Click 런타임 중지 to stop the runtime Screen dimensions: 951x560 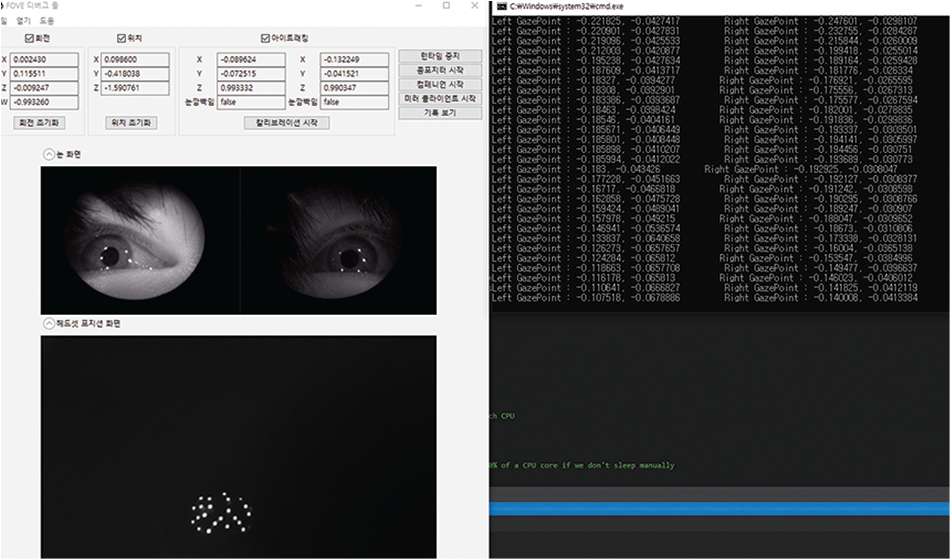point(440,56)
